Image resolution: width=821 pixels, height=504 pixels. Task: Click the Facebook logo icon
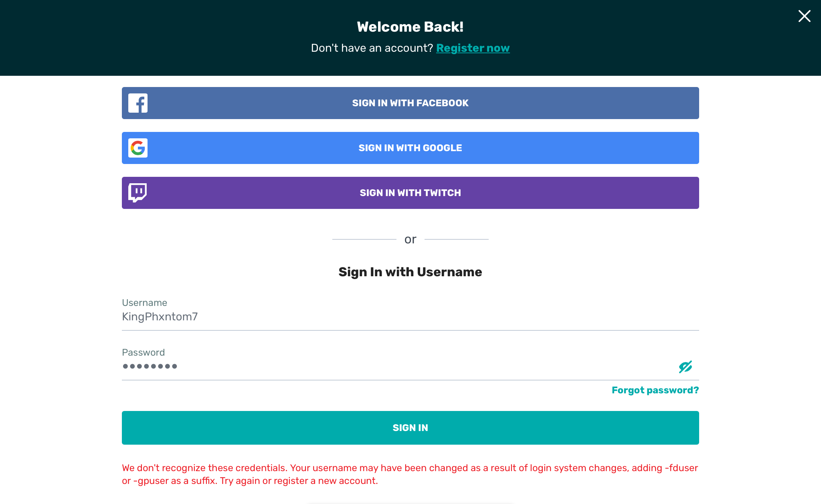pos(138,103)
